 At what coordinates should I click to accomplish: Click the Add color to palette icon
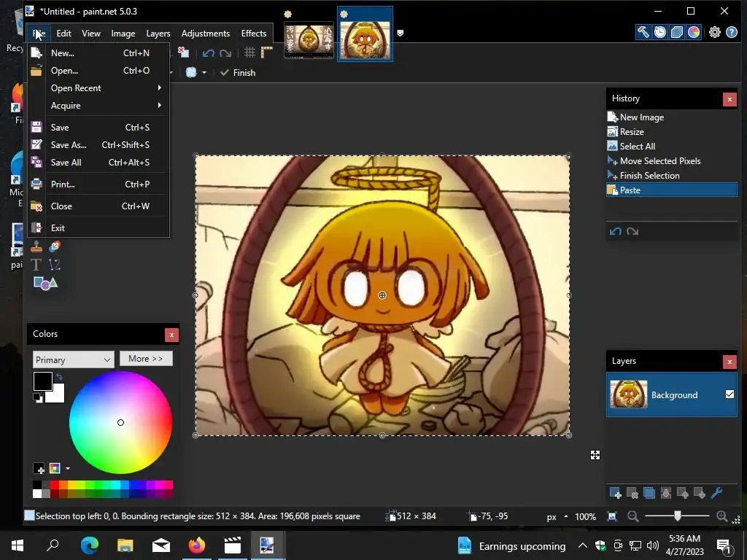39,469
